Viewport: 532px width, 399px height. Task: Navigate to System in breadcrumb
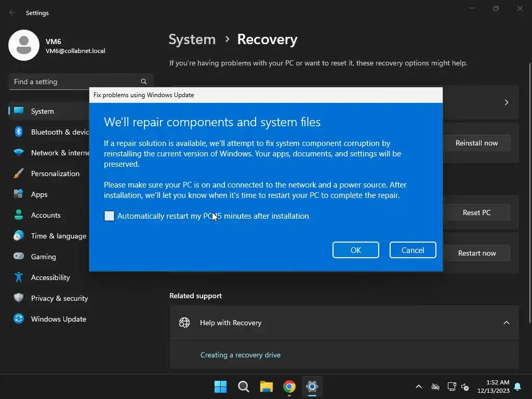tap(192, 39)
